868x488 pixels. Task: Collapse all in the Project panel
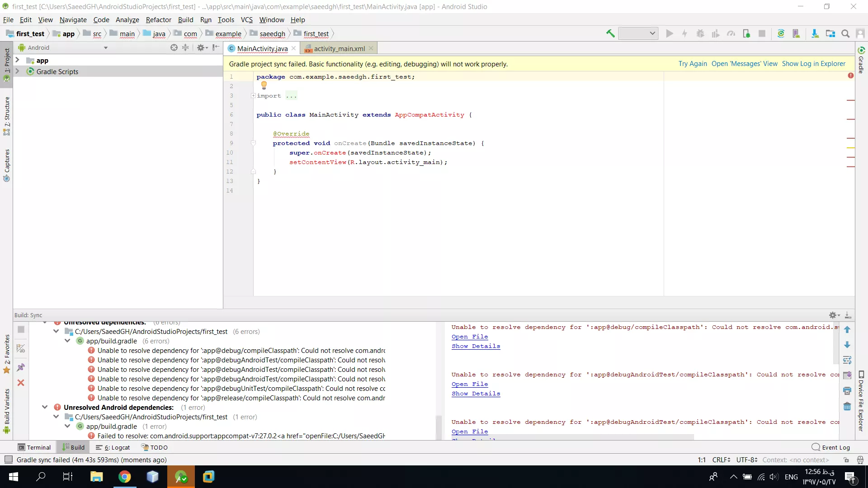click(x=185, y=47)
